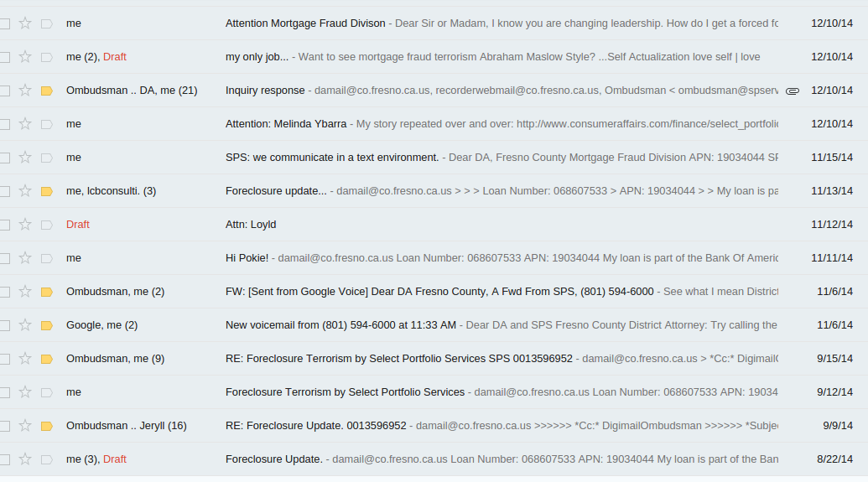Open the Foreclosure Update. email from 8/22/14
Screen dimensions: 868x482
(x=434, y=459)
